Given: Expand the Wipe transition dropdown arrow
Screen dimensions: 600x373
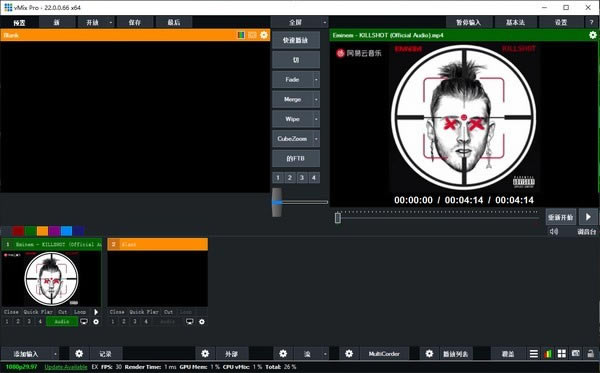Looking at the screenshot, I should 316,119.
